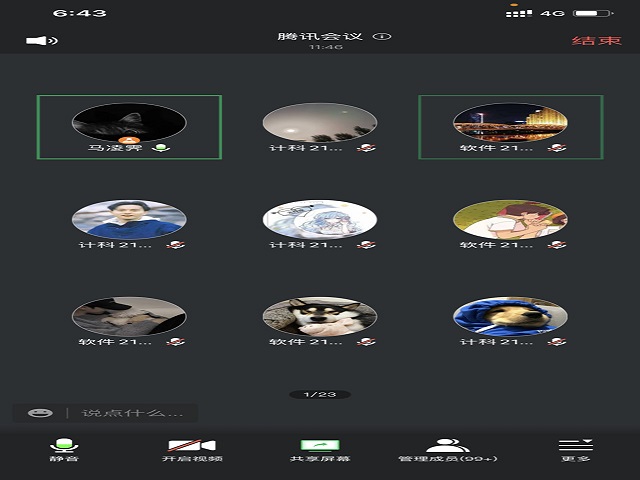
Task: Start screen sharing with 共享屏幕
Action: point(320,449)
